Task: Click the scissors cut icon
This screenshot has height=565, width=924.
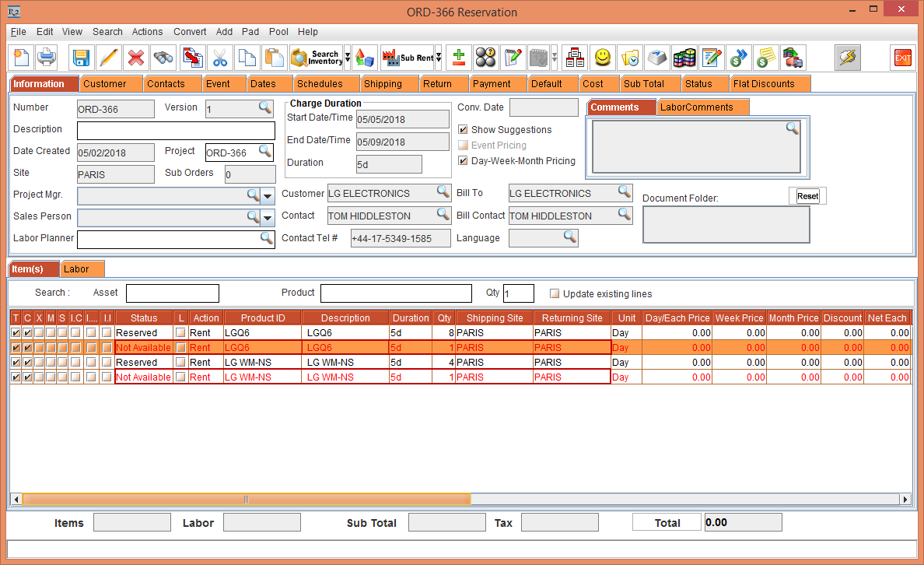Action: (x=220, y=58)
